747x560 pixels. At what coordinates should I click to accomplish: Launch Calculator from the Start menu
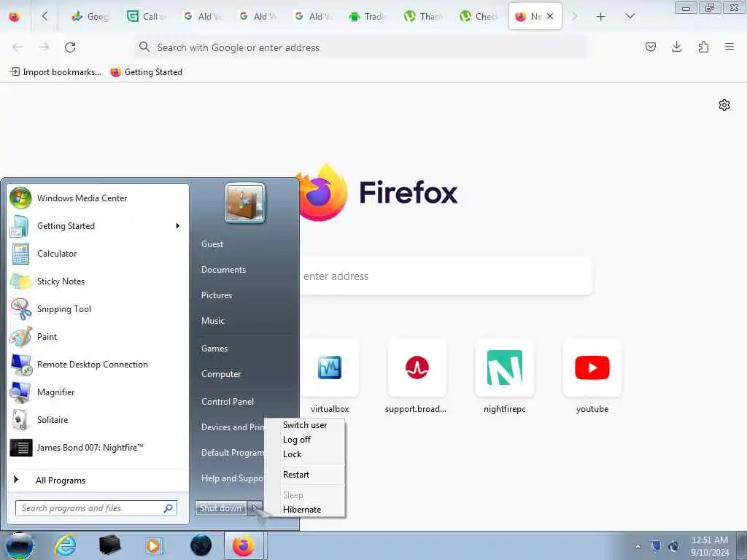click(98, 254)
